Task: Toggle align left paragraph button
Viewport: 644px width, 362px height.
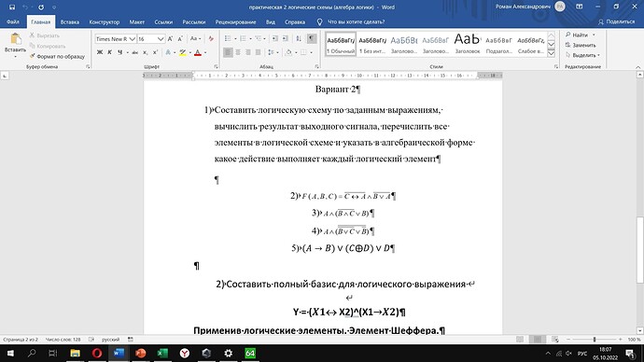Action: click(x=228, y=52)
